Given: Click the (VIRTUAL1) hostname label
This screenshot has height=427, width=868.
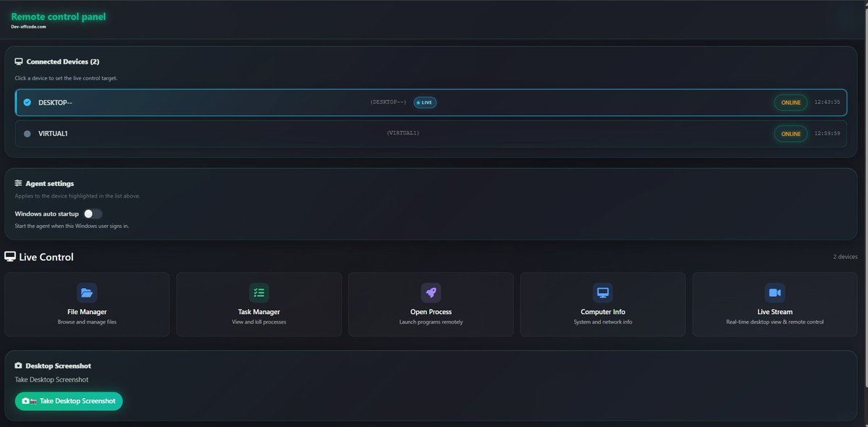Looking at the screenshot, I should pos(403,133).
